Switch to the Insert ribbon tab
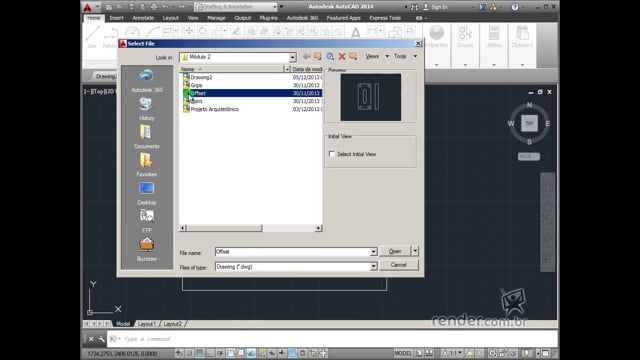640x360 pixels. click(x=116, y=18)
